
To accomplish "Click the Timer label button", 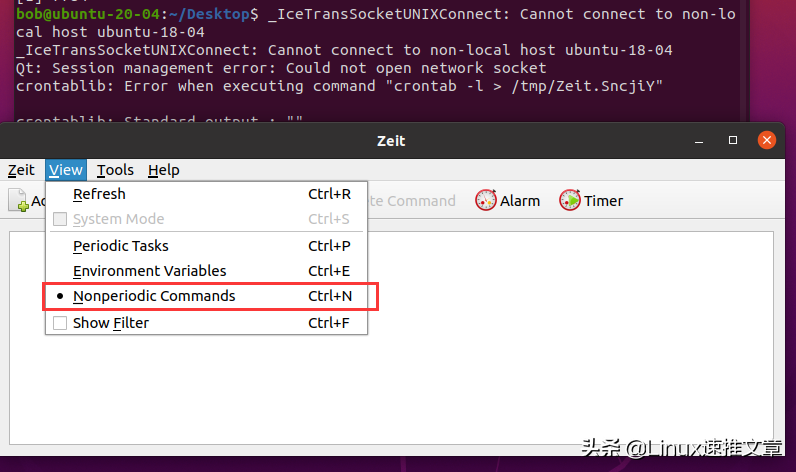I will point(603,201).
